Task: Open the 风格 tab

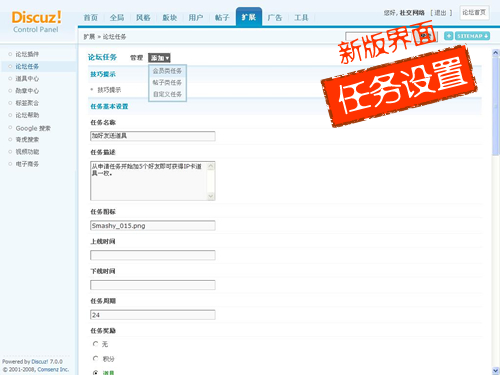Action: [143, 18]
